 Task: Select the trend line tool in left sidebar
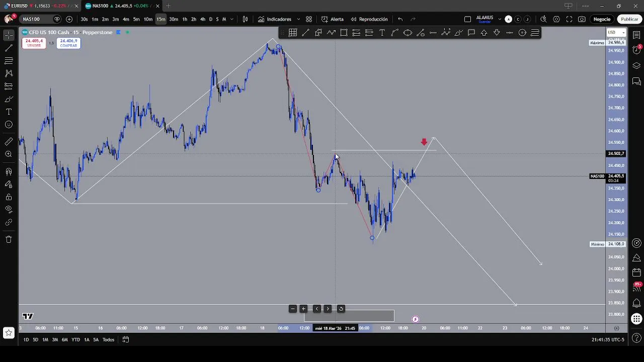9,48
